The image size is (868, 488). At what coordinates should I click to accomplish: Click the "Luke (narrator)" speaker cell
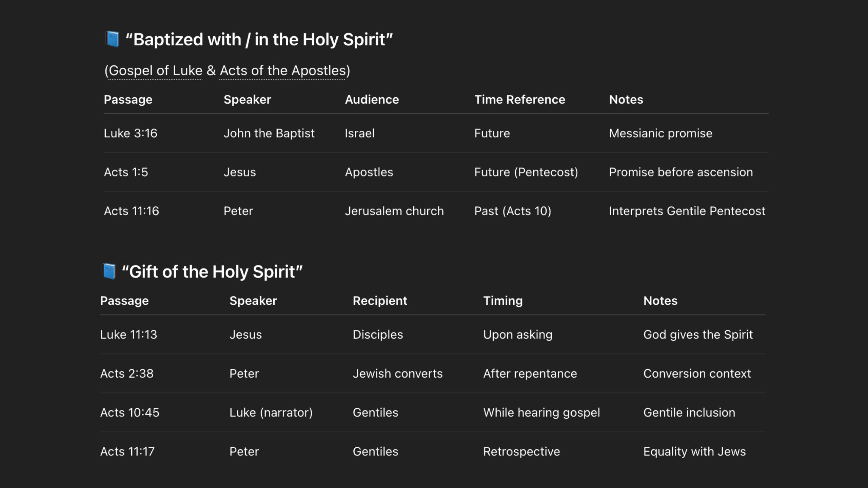pos(271,413)
